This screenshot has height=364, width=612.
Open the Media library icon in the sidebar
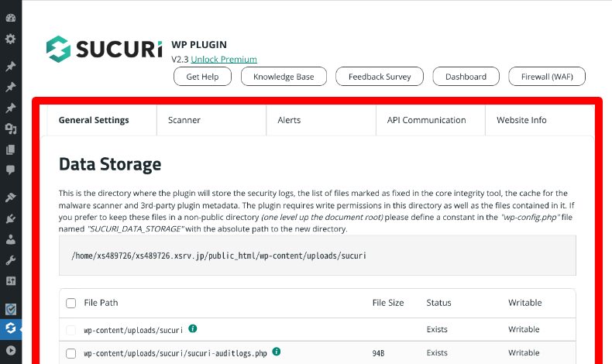coord(11,129)
